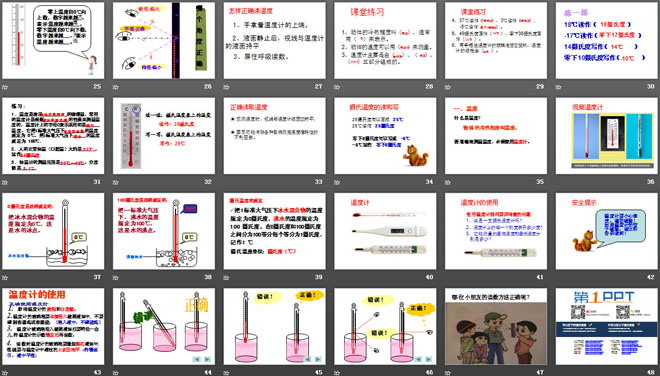
Task: Select slide 45 with two beakers 错误 and 正确
Action: [274, 326]
